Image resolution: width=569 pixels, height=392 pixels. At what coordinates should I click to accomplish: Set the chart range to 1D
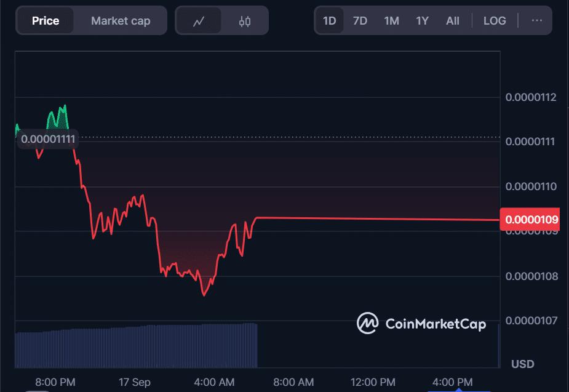click(330, 21)
